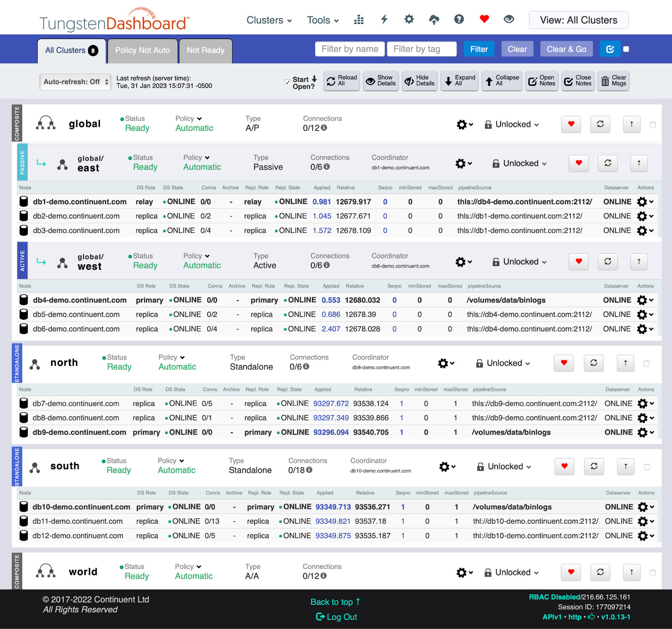
Task: Open the help question mark icon
Action: [459, 19]
